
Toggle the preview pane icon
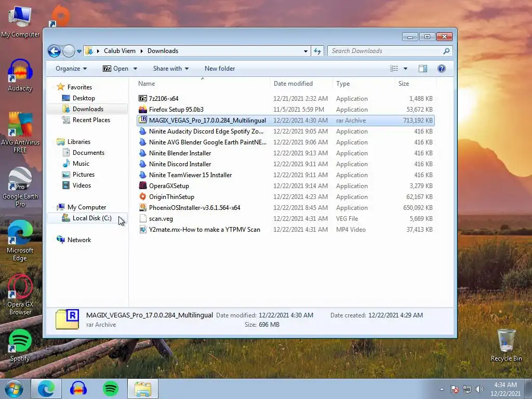tap(423, 69)
